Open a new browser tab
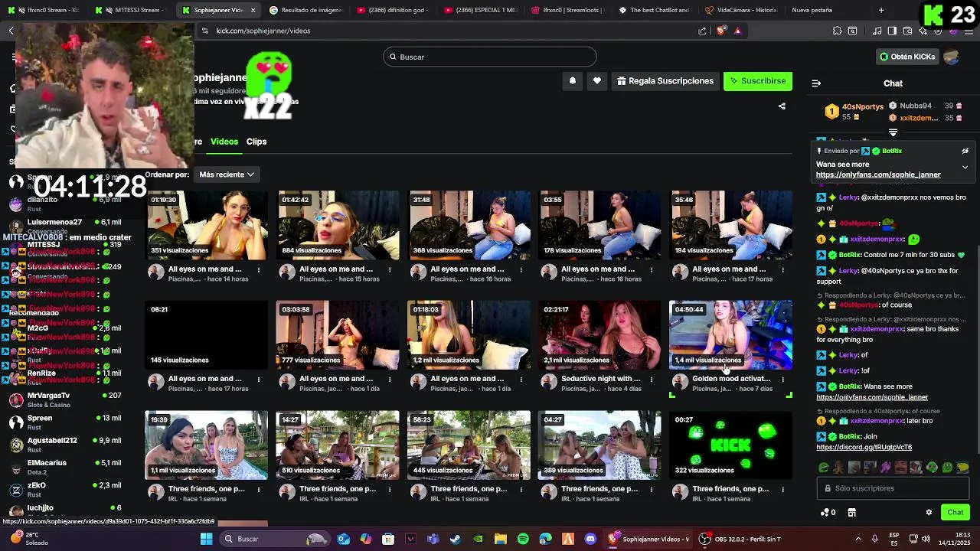 [x=881, y=10]
